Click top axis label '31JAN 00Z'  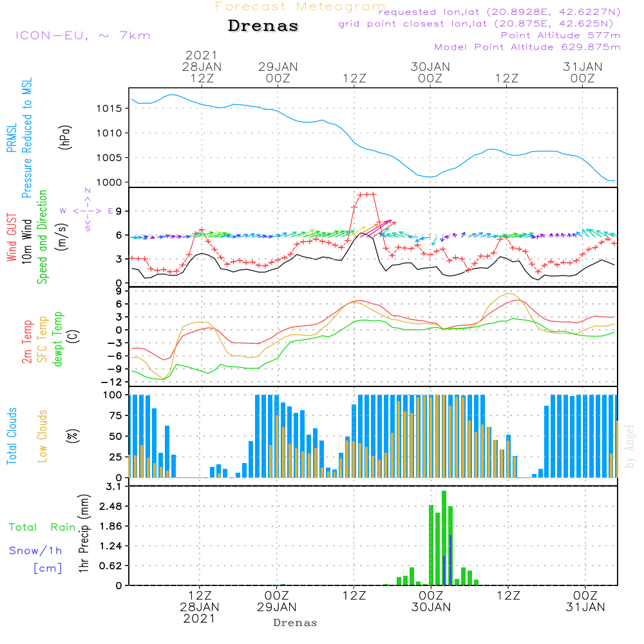pos(582,72)
